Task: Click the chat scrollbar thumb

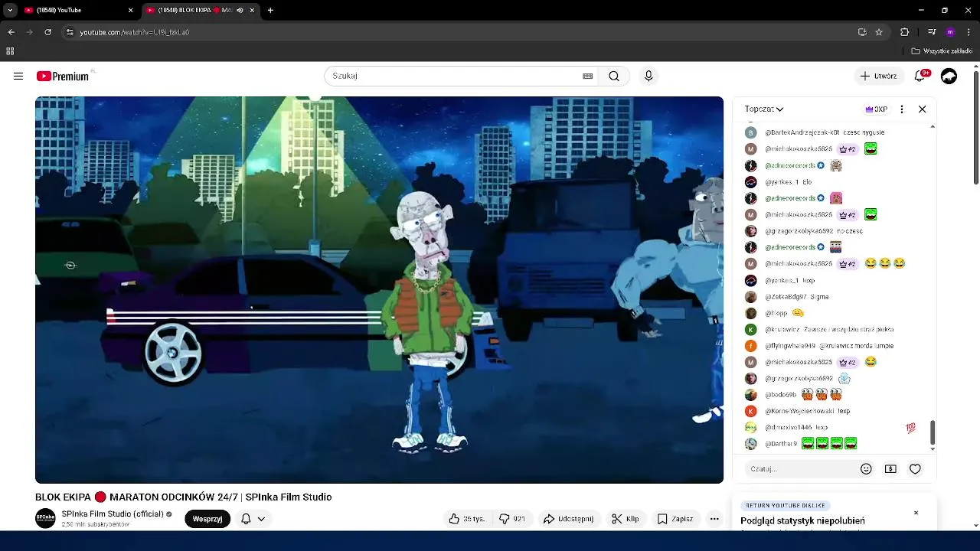Action: click(x=932, y=432)
